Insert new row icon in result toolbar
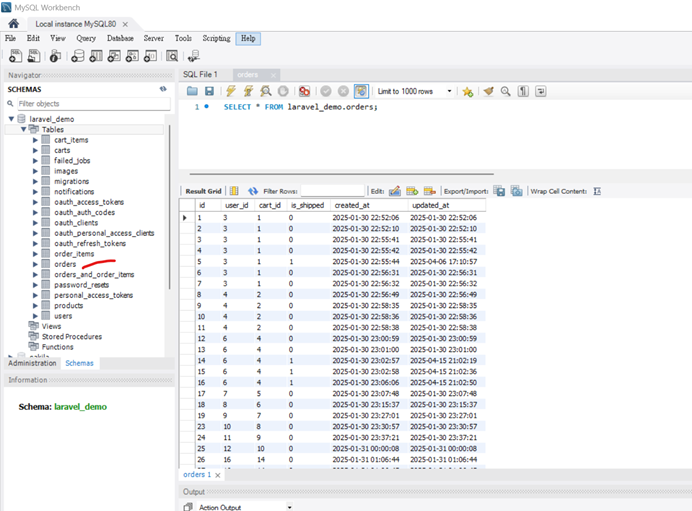Image resolution: width=692 pixels, height=511 pixels. pyautogui.click(x=412, y=191)
